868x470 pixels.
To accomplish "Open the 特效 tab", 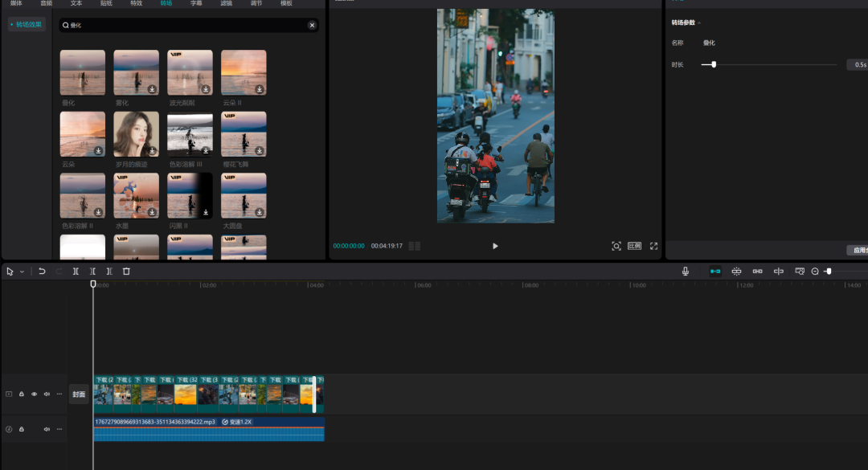I will [x=136, y=3].
